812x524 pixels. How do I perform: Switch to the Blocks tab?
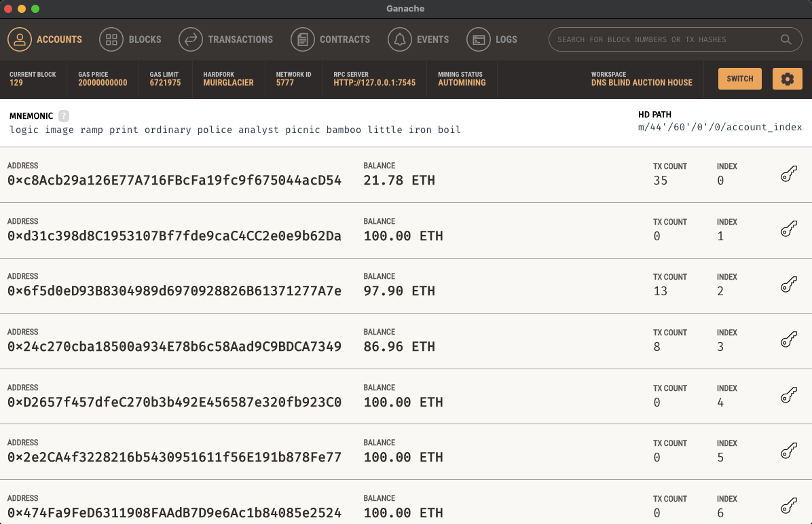(x=130, y=39)
